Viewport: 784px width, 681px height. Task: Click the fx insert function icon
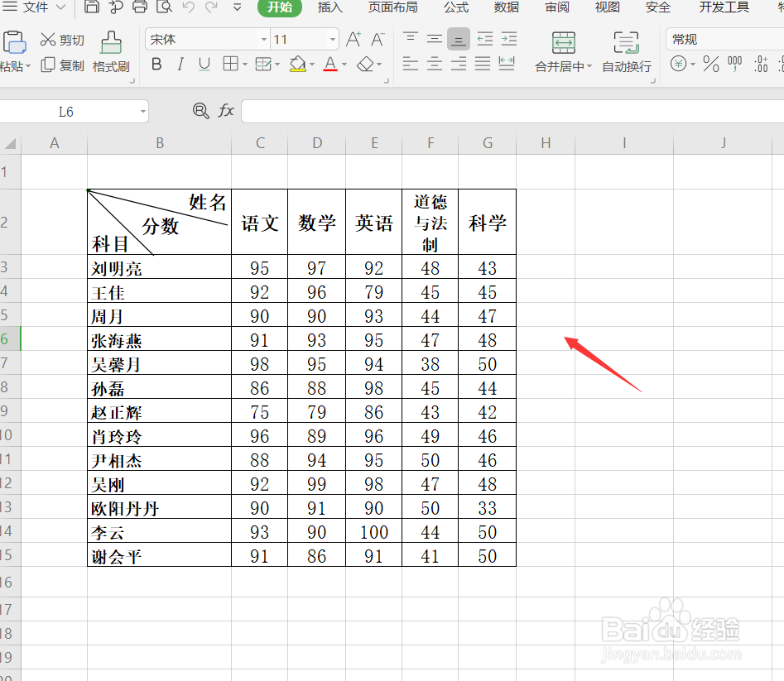coord(225,110)
